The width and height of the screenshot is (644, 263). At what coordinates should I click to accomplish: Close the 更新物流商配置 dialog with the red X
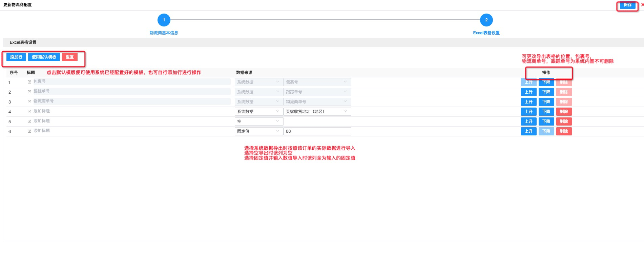click(x=642, y=5)
